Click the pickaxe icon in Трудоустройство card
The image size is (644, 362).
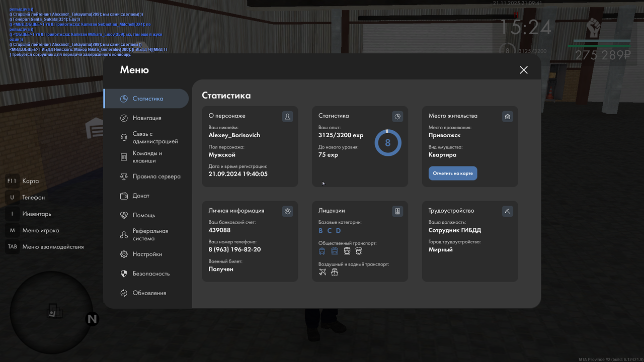(508, 211)
